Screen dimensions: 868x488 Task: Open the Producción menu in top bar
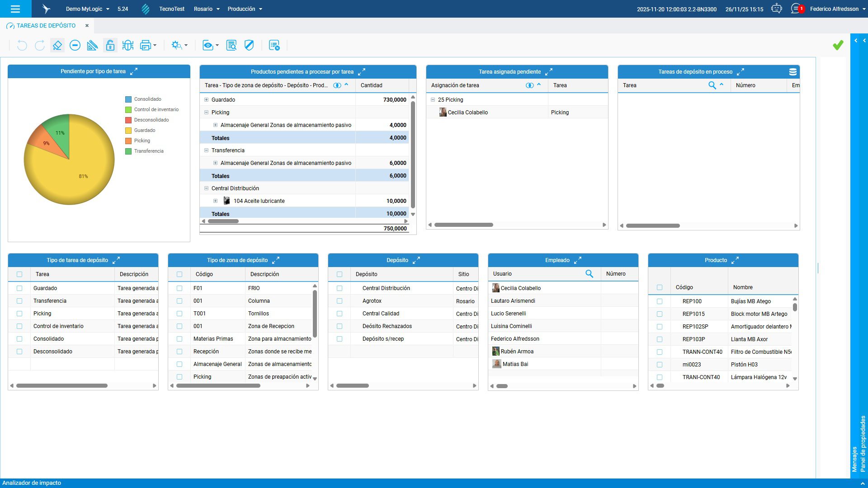click(245, 9)
